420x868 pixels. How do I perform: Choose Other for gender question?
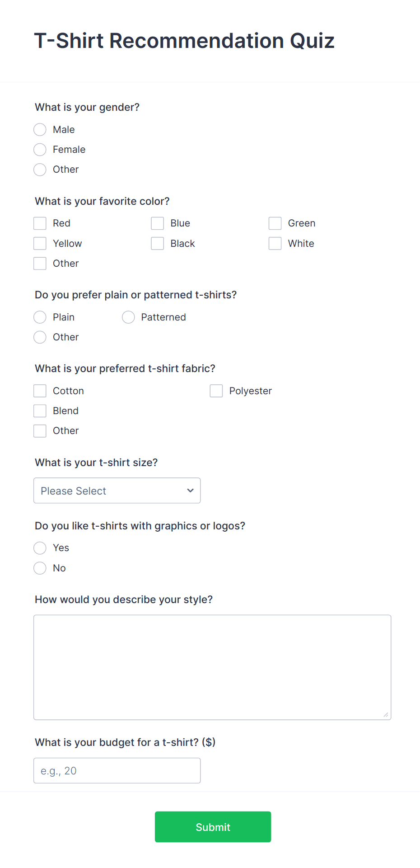[40, 170]
